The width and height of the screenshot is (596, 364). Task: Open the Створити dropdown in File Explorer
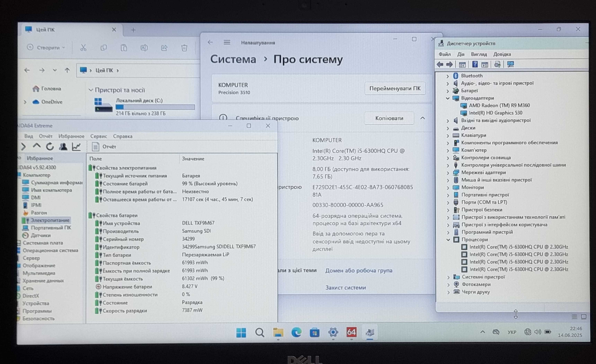pos(46,48)
